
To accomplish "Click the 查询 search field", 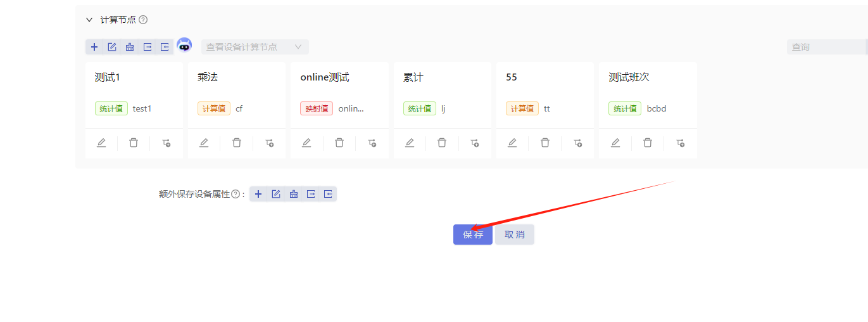I will tap(827, 47).
